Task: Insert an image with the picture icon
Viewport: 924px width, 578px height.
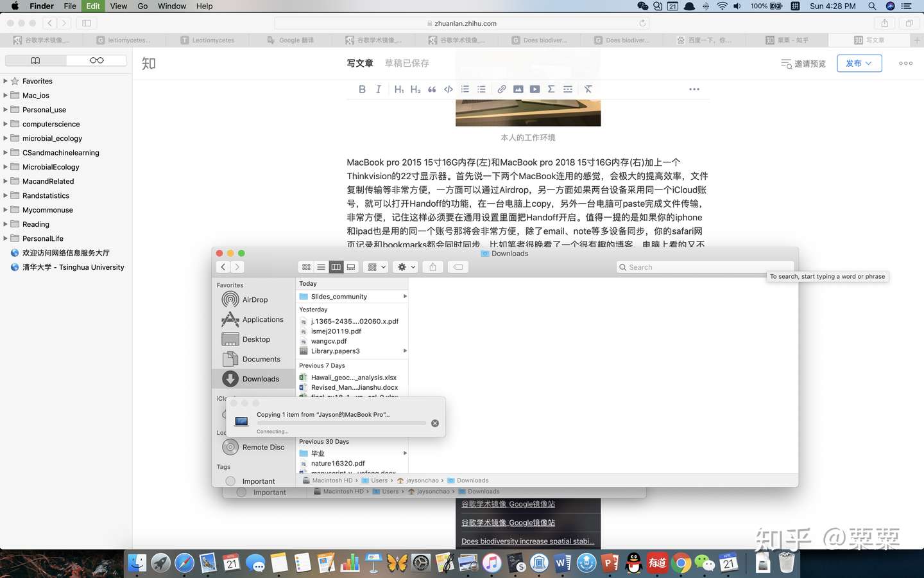Action: coord(518,89)
